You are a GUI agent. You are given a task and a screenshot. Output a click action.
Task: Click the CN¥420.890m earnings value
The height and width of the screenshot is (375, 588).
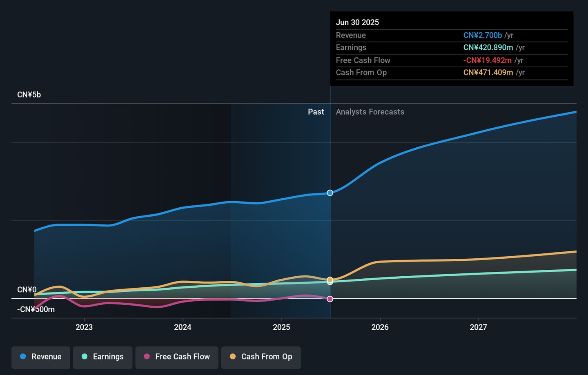pos(488,48)
